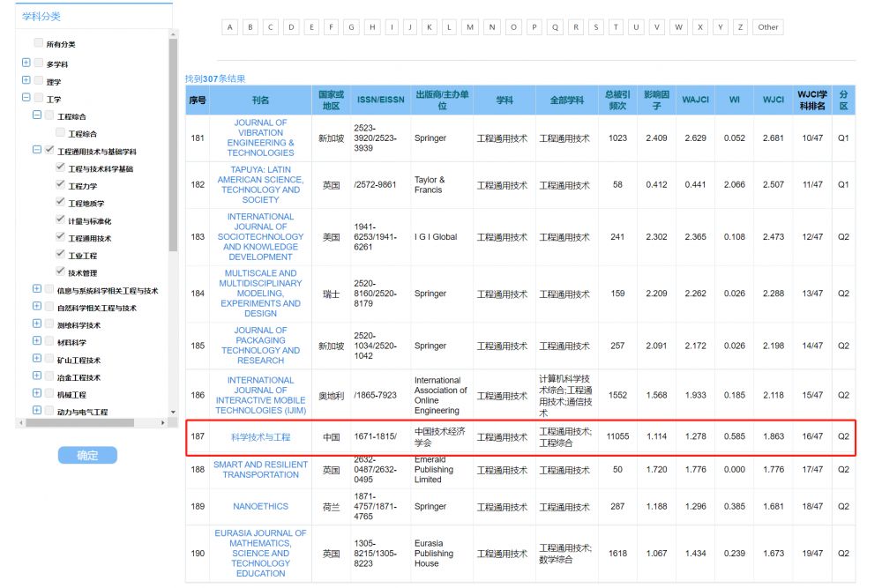Open the NANOETHICS journal link
The width and height of the screenshot is (882, 588).
tap(260, 507)
